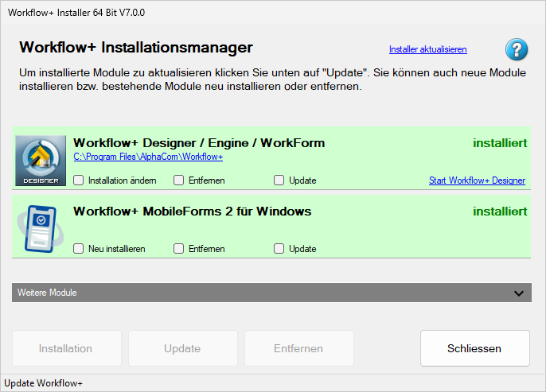
Task: Click the bottom Installation button
Action: tap(67, 348)
